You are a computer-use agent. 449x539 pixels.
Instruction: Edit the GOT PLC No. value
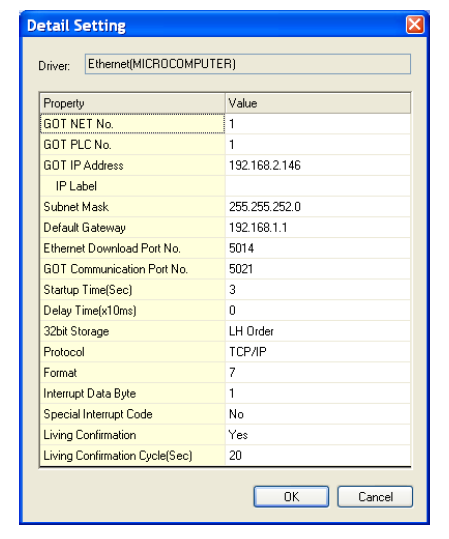coord(318,144)
